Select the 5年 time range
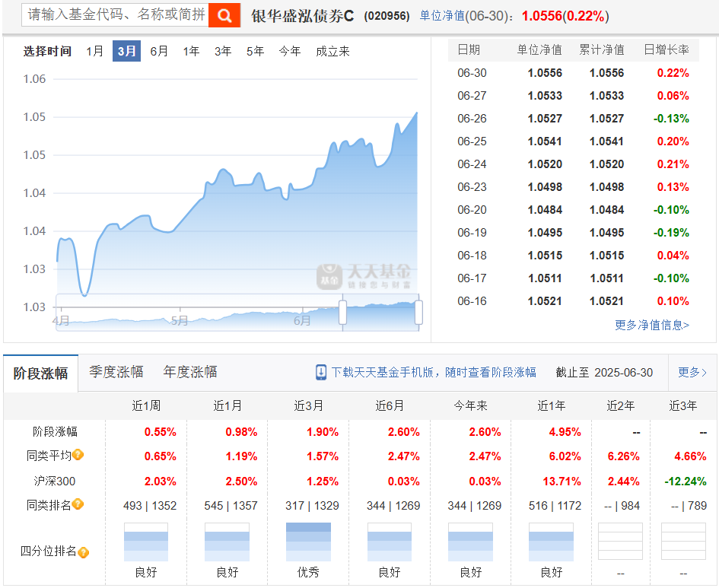Viewport: 719px width, 588px height. [255, 51]
